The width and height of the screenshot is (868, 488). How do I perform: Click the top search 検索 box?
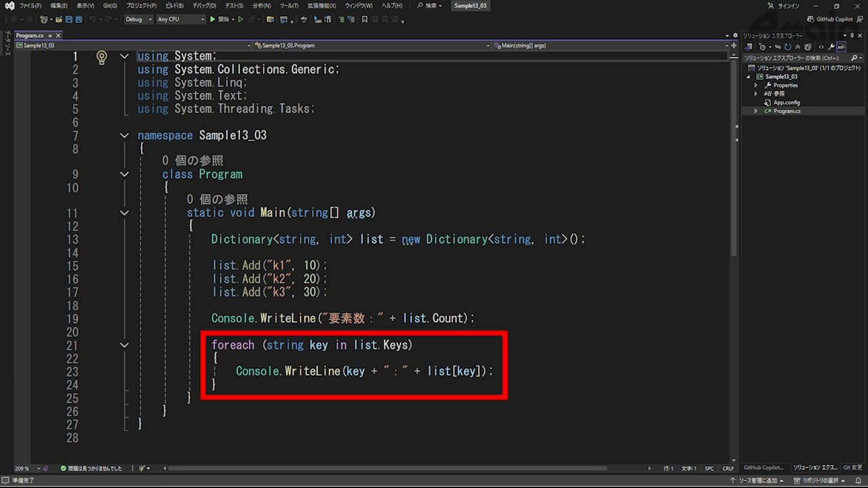429,5
